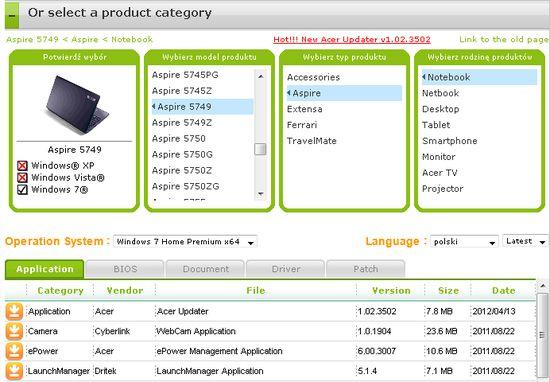Collapse the product category section with minus icon

point(12,15)
